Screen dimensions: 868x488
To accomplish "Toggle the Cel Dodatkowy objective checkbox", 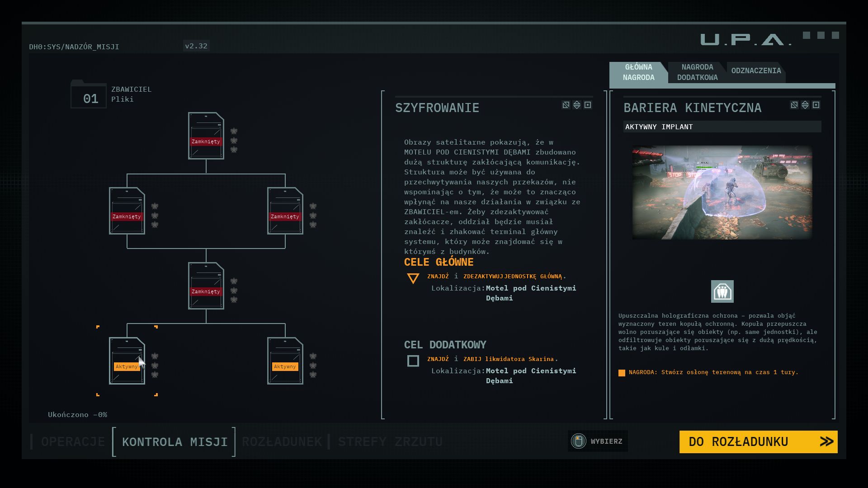I will pos(413,361).
